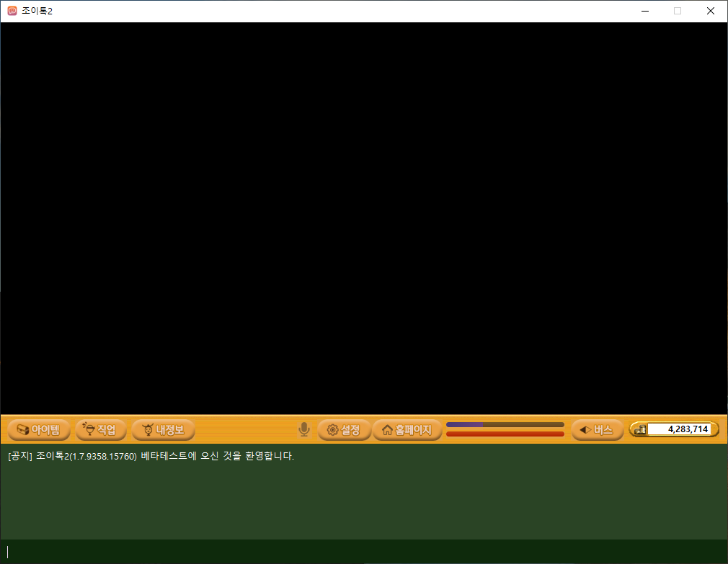
Task: Go to 홈페이지 (Homepage) with the house button
Action: pos(407,430)
